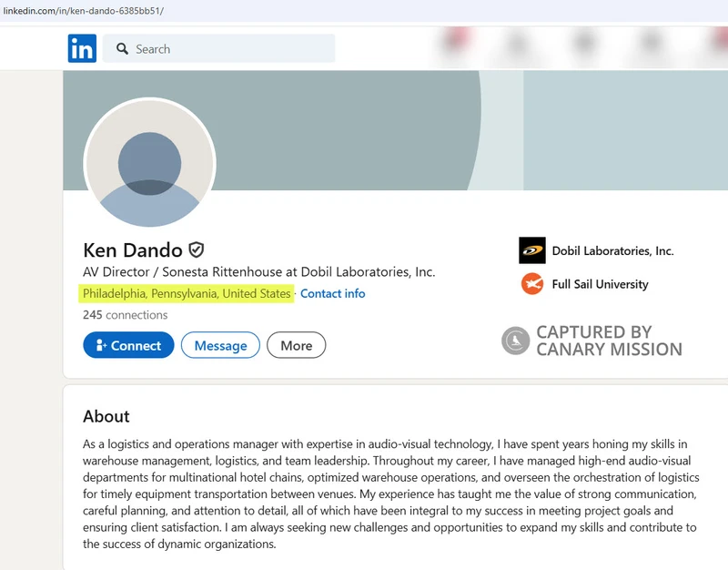The image size is (728, 570).
Task: Open the Contact info link
Action: coord(332,293)
